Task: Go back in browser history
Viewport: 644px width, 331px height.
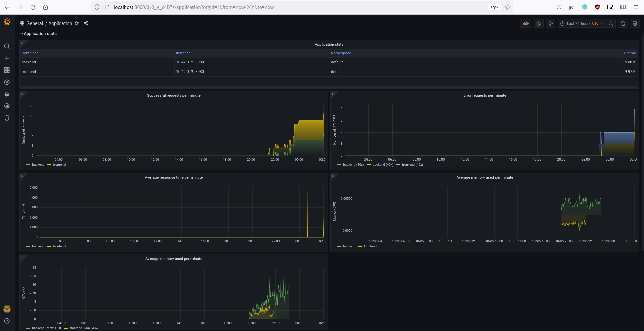Action: click(7, 7)
